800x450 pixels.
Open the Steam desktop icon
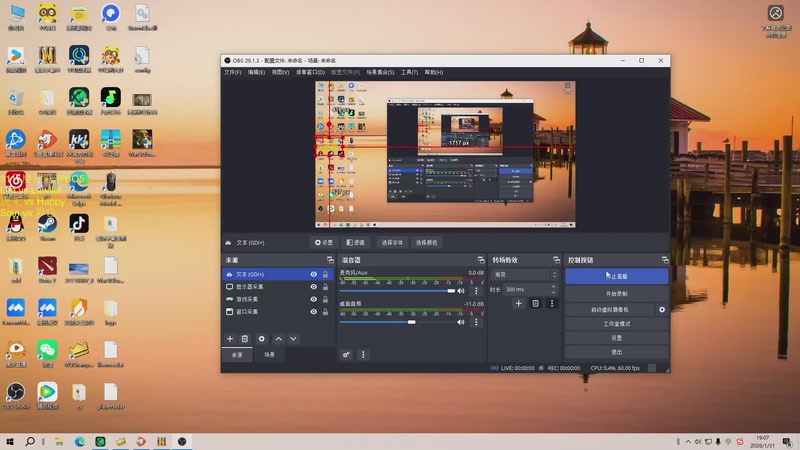tap(47, 228)
